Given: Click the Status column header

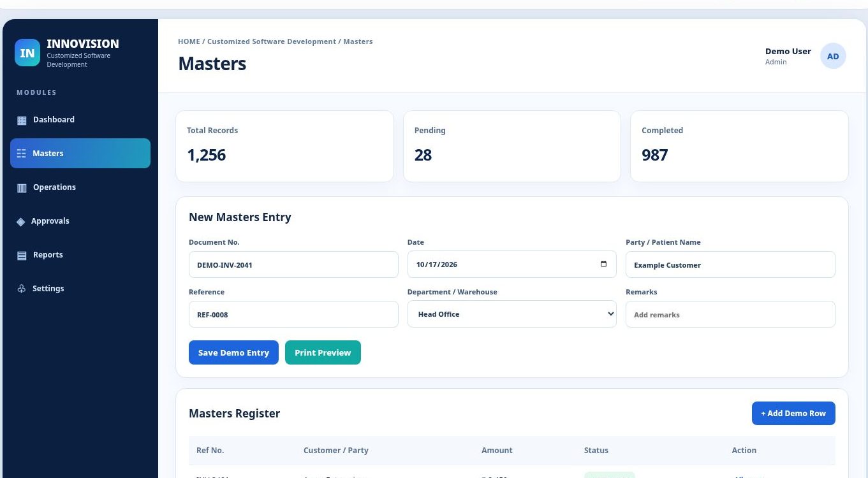Looking at the screenshot, I should (x=596, y=451).
